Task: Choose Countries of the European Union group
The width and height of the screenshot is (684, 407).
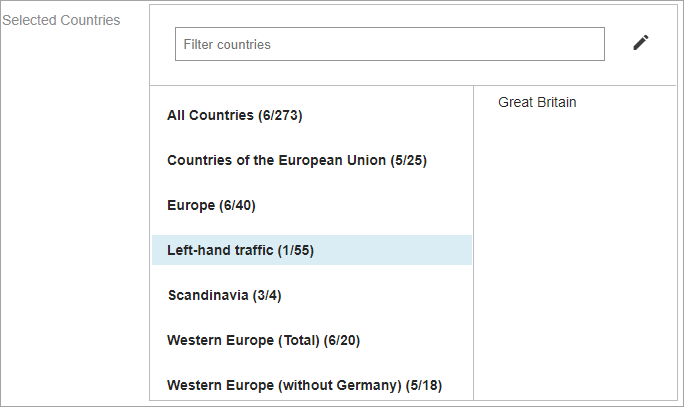Action: pyautogui.click(x=297, y=160)
